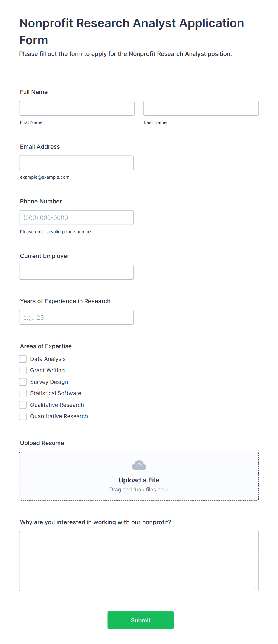Click the textarea resize handle corner

point(256,588)
